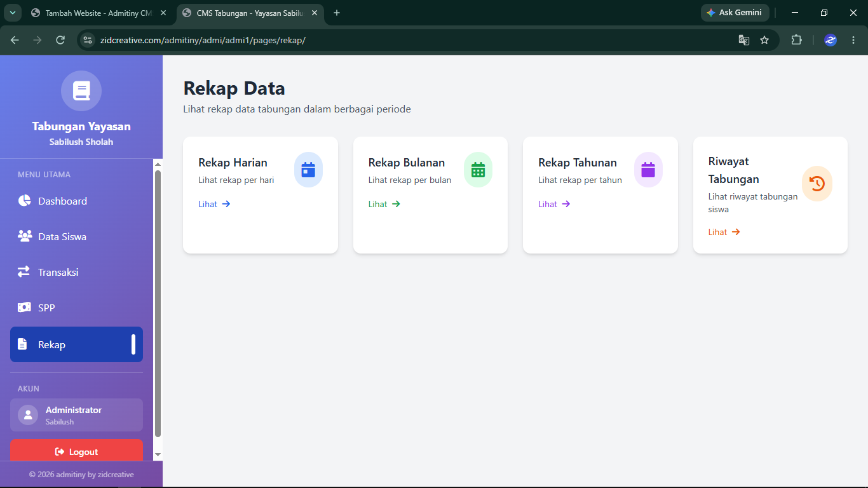868x488 pixels.
Task: Click the purple calendar icon on Rekap Tahunan
Action: point(648,170)
